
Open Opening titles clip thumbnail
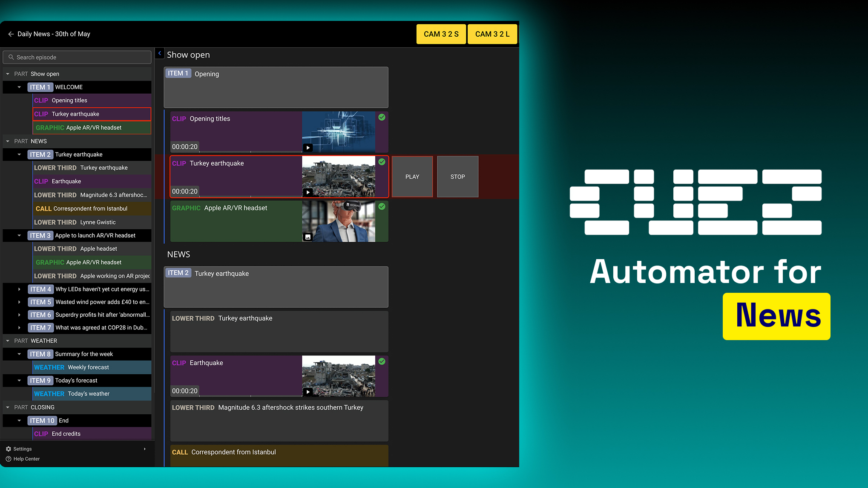click(x=339, y=132)
